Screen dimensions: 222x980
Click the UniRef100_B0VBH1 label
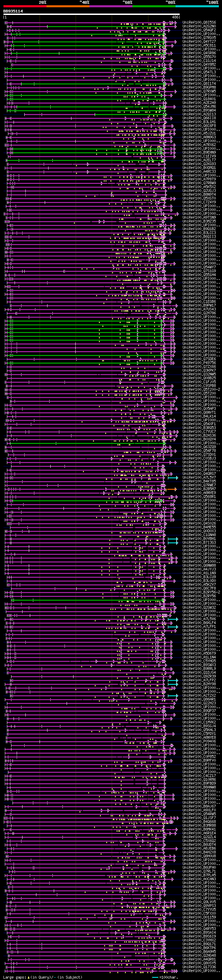pos(199,539)
